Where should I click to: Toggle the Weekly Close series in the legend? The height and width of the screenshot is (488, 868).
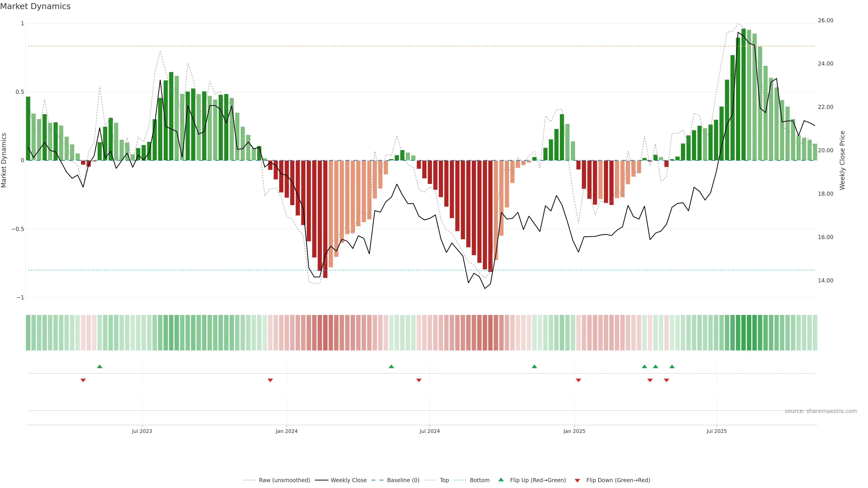coord(348,480)
